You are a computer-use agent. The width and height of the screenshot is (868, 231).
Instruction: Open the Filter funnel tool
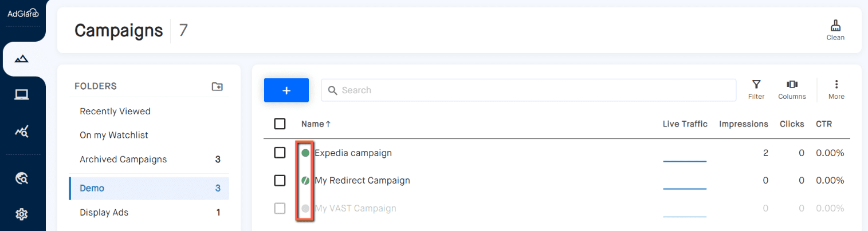tap(756, 85)
